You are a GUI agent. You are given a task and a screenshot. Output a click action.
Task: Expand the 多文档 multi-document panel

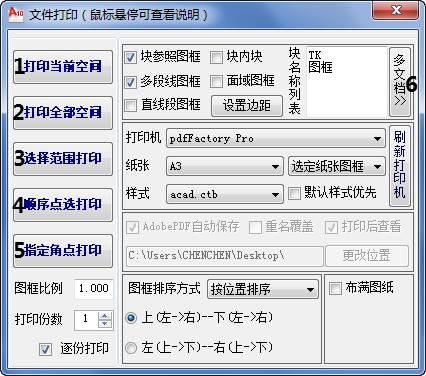pyautogui.click(x=400, y=82)
